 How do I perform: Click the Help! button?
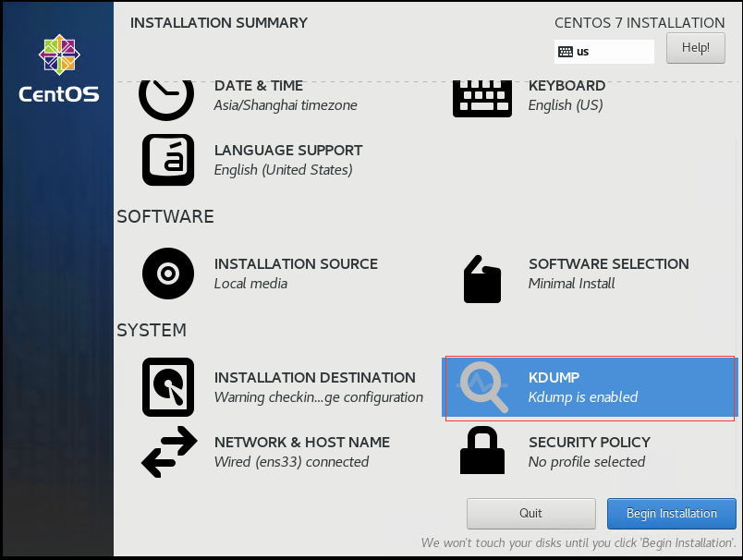696,48
